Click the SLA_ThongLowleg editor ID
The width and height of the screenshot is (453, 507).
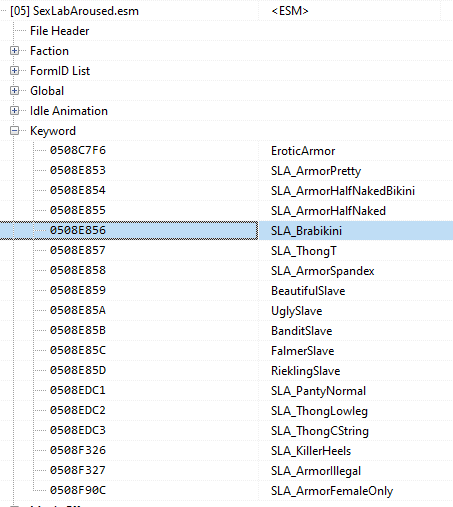[319, 411]
